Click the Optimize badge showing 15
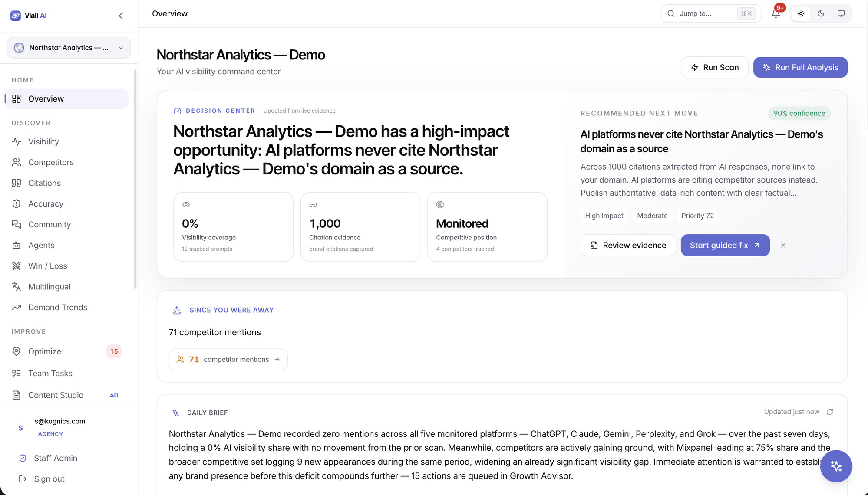This screenshot has width=868, height=495. coord(114,351)
